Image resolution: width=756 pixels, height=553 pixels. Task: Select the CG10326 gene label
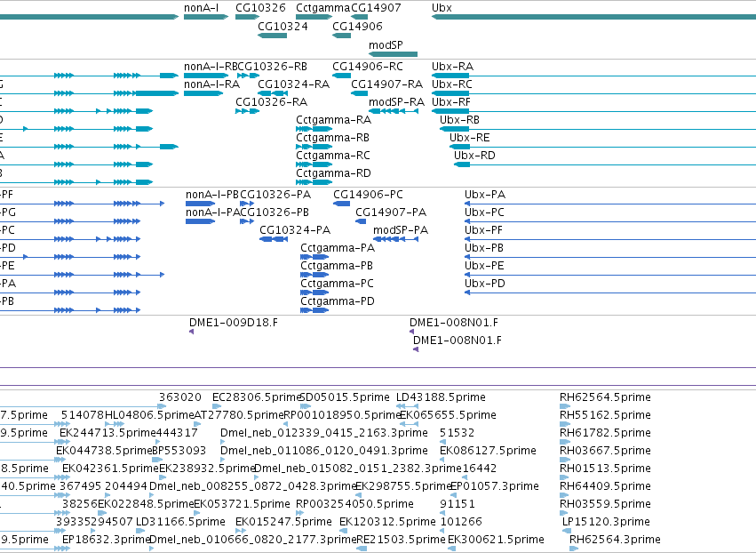(x=260, y=8)
